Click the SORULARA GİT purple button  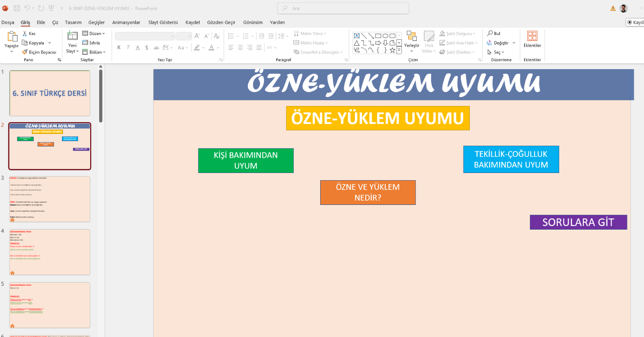point(578,222)
